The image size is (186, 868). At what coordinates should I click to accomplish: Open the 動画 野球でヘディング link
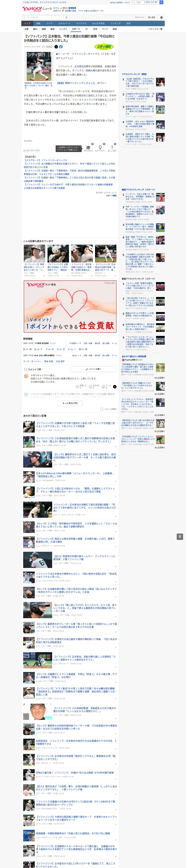[81, 83]
